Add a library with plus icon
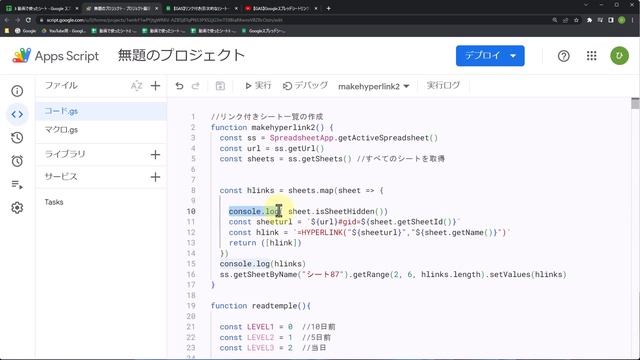Image resolution: width=640 pixels, height=360 pixels. click(x=155, y=154)
